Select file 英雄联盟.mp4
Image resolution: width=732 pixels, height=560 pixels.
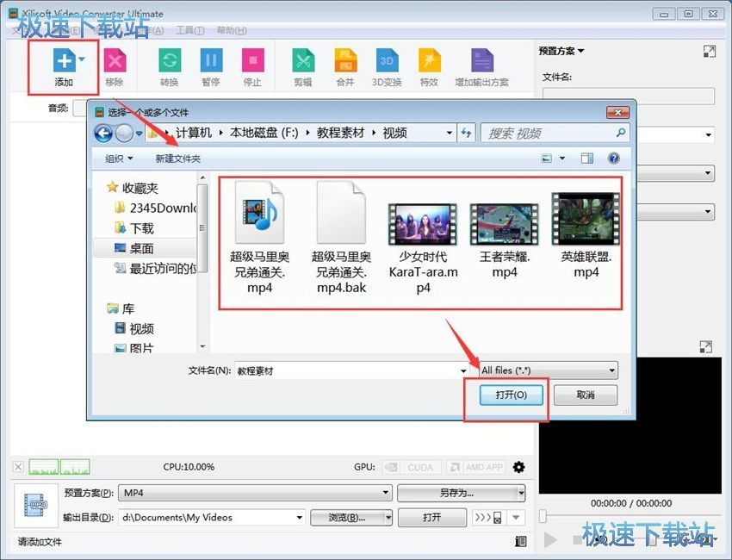coord(586,236)
